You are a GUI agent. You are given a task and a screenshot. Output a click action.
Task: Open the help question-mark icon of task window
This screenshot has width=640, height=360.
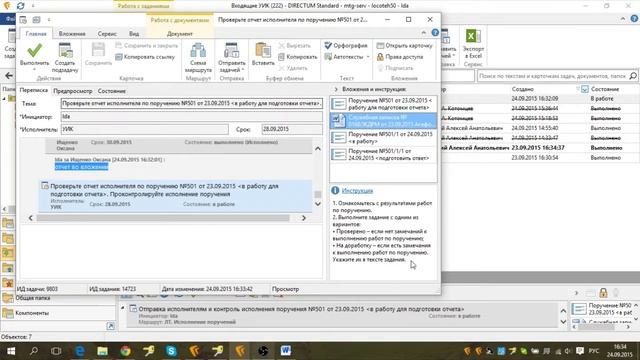[x=435, y=33]
